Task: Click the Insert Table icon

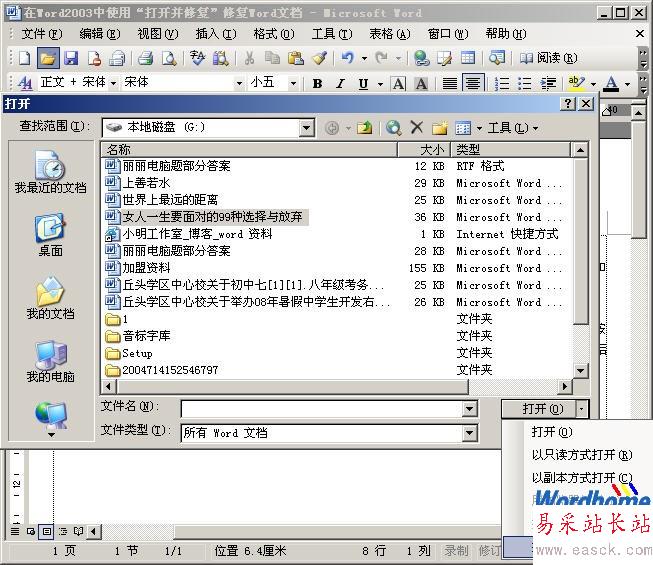Action: coord(468,58)
